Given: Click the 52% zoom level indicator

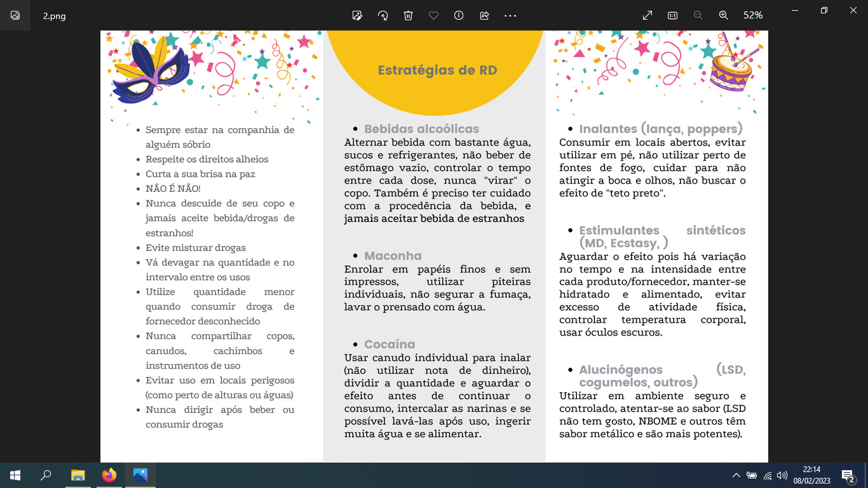Looking at the screenshot, I should (753, 15).
